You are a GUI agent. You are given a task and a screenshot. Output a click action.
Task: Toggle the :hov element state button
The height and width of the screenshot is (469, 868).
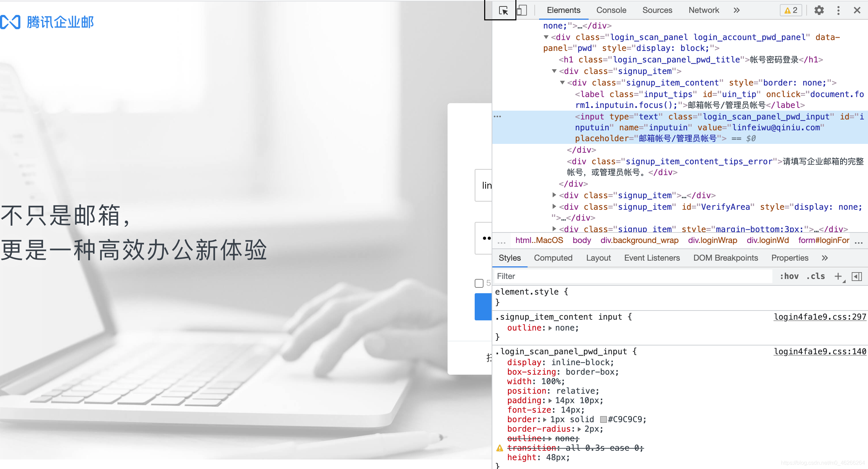pyautogui.click(x=789, y=276)
